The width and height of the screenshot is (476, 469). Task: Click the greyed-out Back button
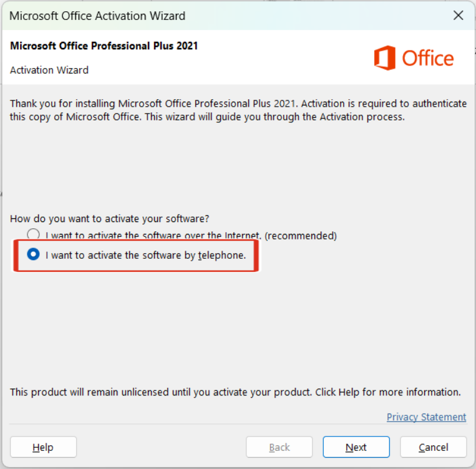click(x=279, y=447)
